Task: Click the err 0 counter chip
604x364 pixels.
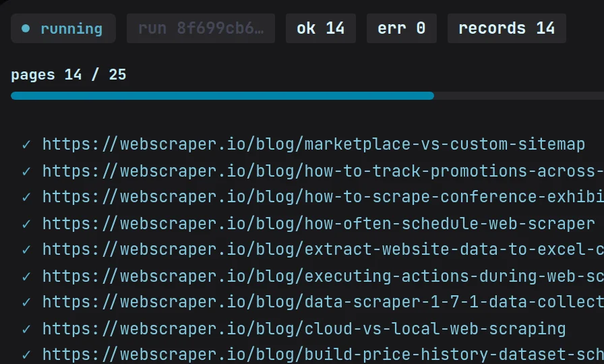Action: (401, 28)
